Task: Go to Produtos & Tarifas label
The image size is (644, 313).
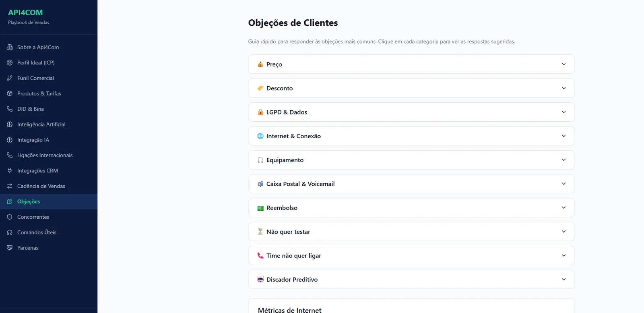Action: click(39, 93)
